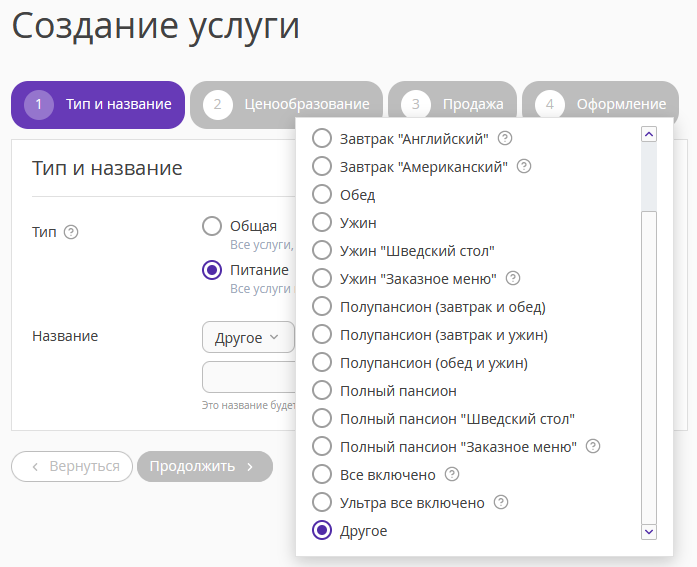Open help icon next to Тип label
The image size is (697, 567).
pyautogui.click(x=71, y=232)
